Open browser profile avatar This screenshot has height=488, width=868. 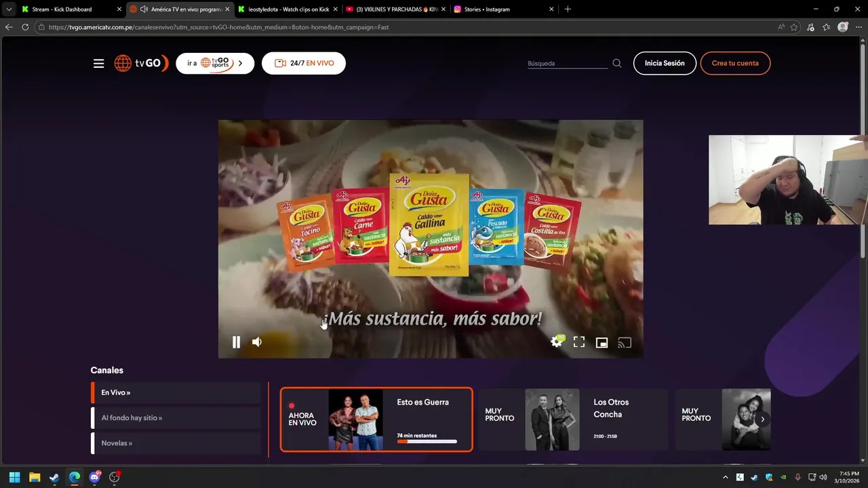pyautogui.click(x=843, y=27)
